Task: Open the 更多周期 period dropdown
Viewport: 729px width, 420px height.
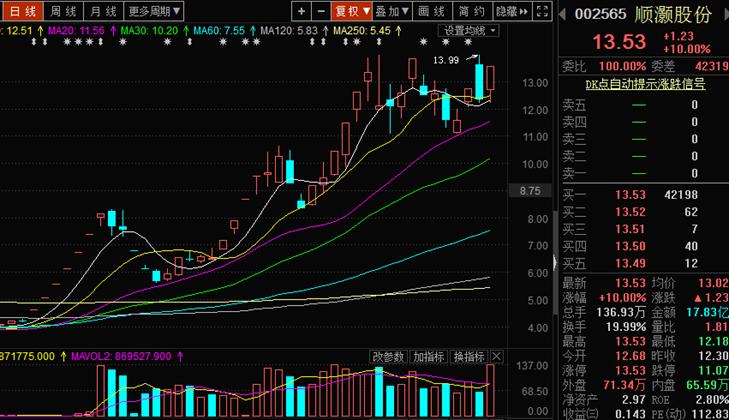Action: pyautogui.click(x=155, y=11)
